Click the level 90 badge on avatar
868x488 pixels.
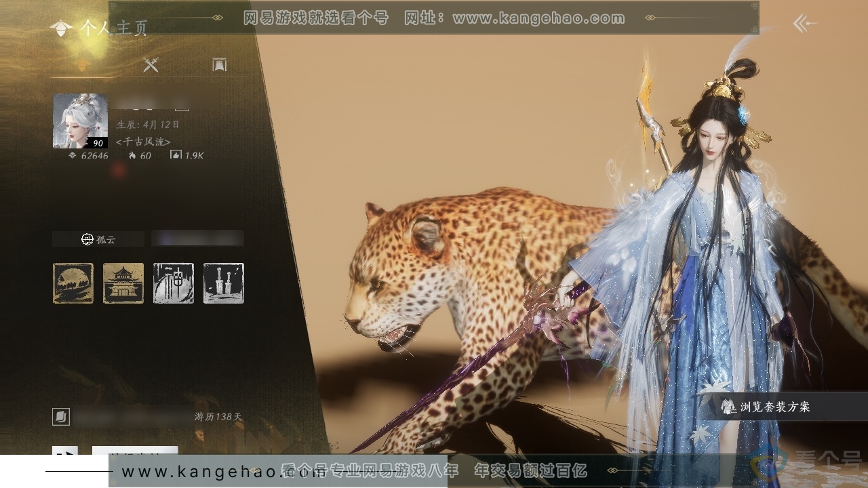tap(96, 142)
